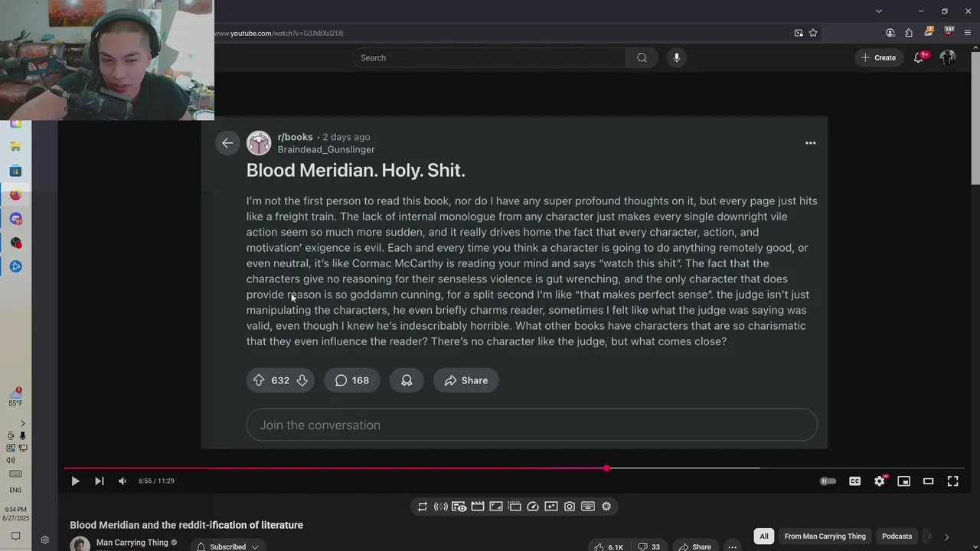Show more chips with the right arrow

point(946,536)
